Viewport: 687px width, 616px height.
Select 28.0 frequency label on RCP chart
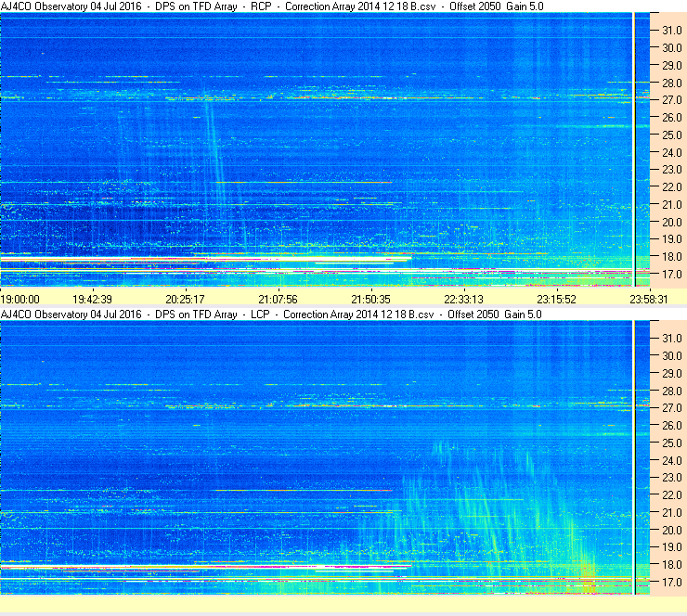pyautogui.click(x=672, y=83)
